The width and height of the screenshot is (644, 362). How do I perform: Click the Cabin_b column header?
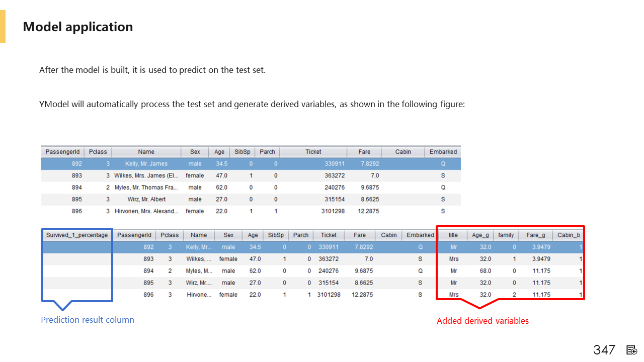(569, 235)
